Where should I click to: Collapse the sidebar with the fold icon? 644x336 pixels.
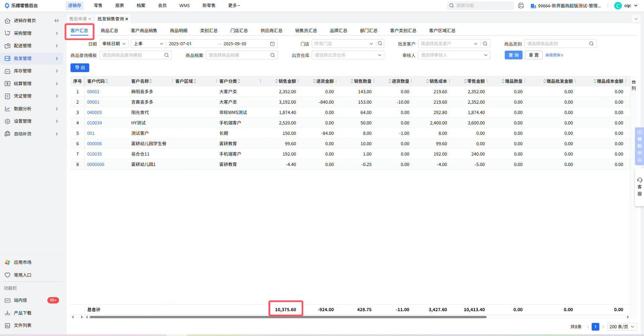[x=56, y=21]
